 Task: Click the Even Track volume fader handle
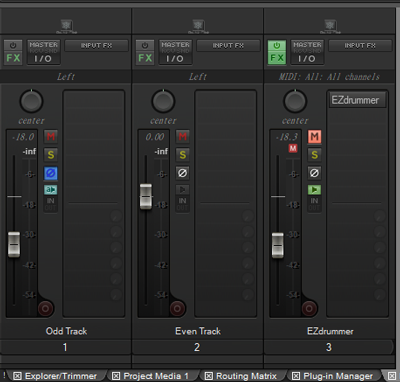(x=146, y=196)
